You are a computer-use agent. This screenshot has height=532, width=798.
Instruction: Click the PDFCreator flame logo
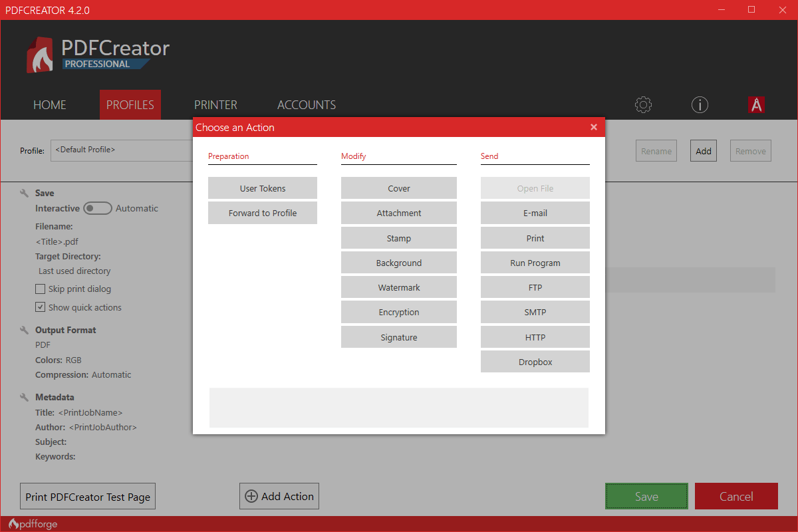coord(41,55)
